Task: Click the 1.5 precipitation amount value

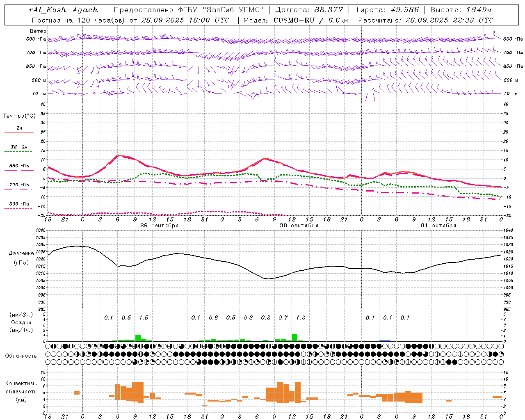Action: (144, 317)
